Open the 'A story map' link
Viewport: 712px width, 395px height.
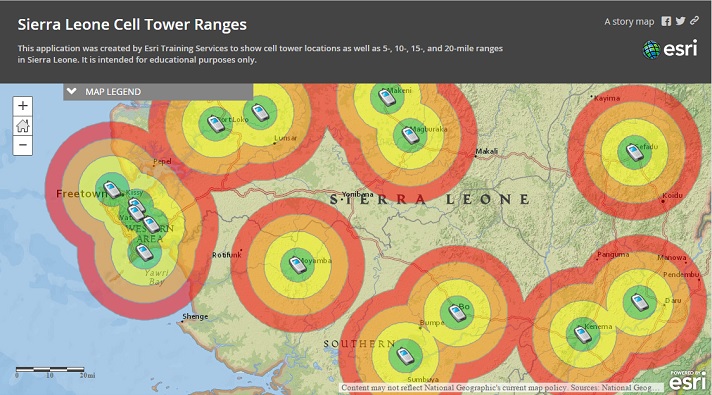click(x=629, y=21)
